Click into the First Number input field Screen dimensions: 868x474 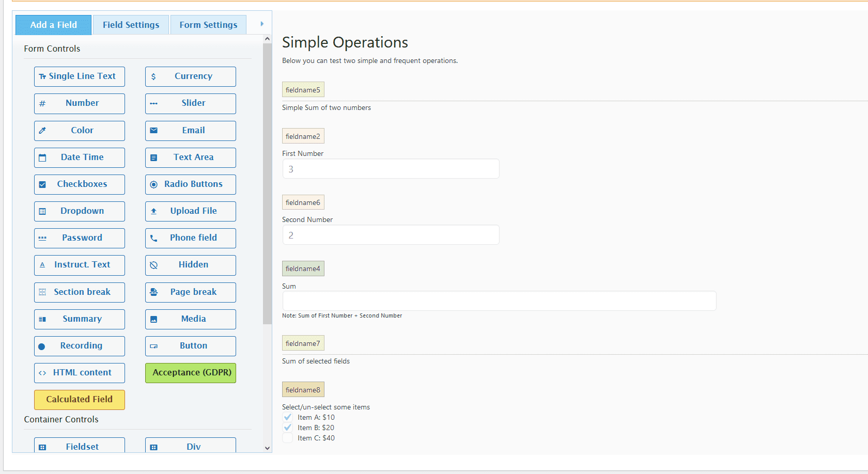391,169
